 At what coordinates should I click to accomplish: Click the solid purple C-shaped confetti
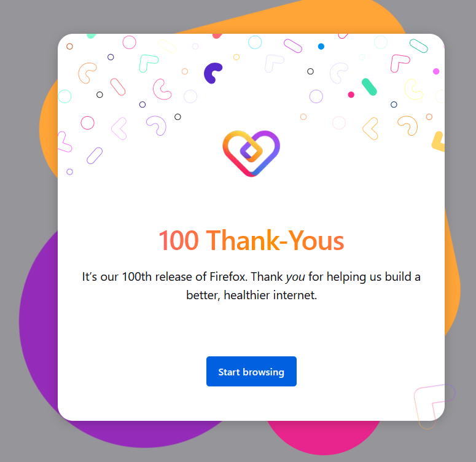[213, 72]
